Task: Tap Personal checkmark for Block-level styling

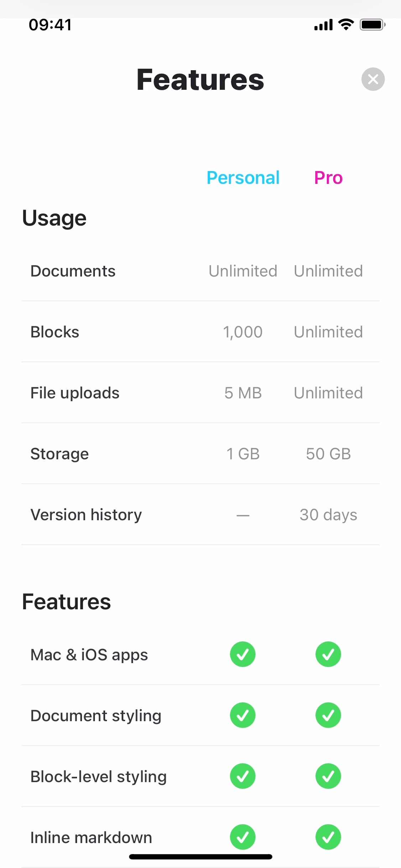Action: point(243,776)
